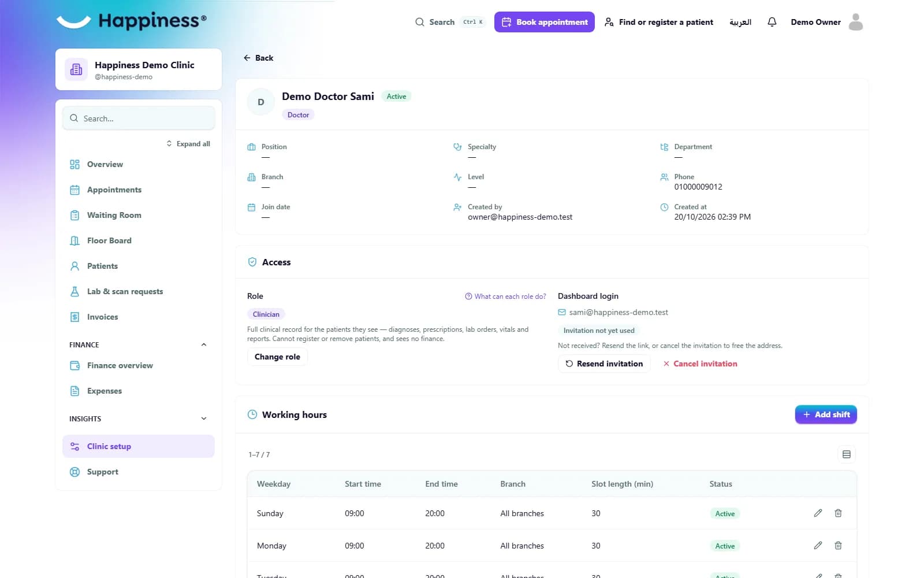Screen dimensions: 924x578
Task: Click the Working hours clock icon
Action: coord(252,414)
